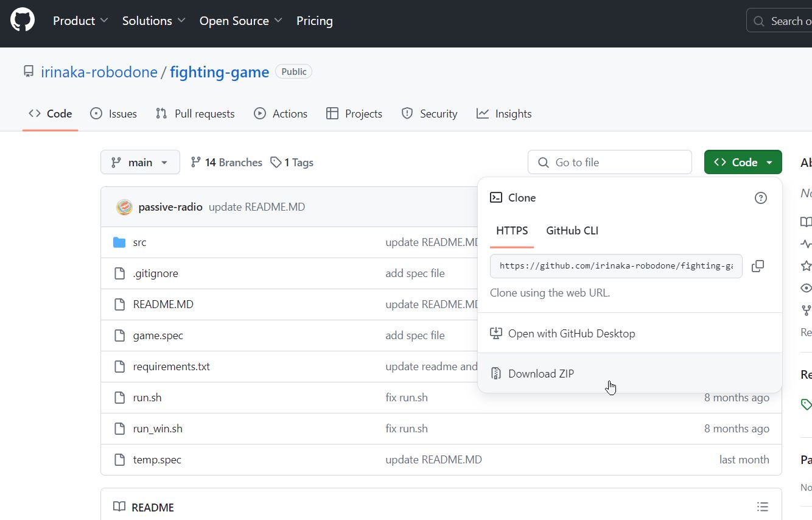Image resolution: width=812 pixels, height=520 pixels.
Task: Toggle the green Code dropdown button
Action: (x=743, y=162)
